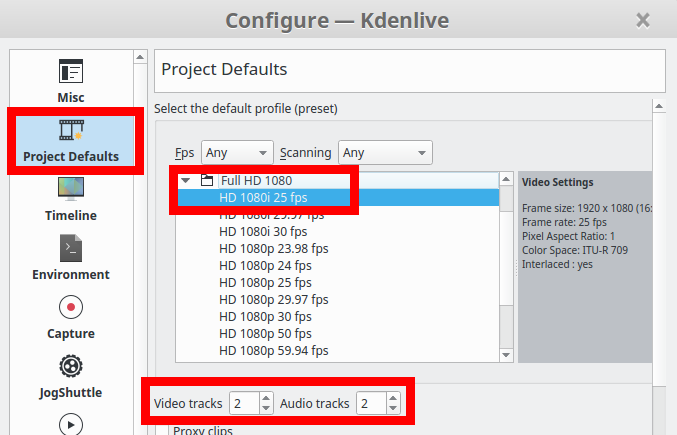Image resolution: width=677 pixels, height=435 pixels.
Task: Select profile HD 1080p 29.97 fps
Action: [274, 299]
